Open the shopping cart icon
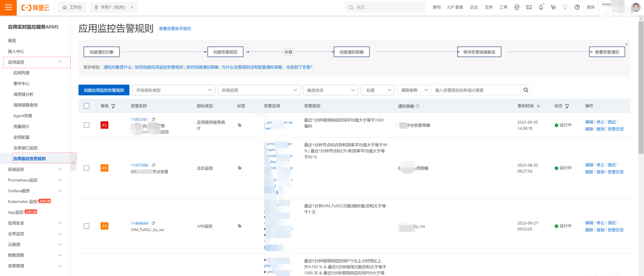This screenshot has height=276, width=644. coord(553,7)
